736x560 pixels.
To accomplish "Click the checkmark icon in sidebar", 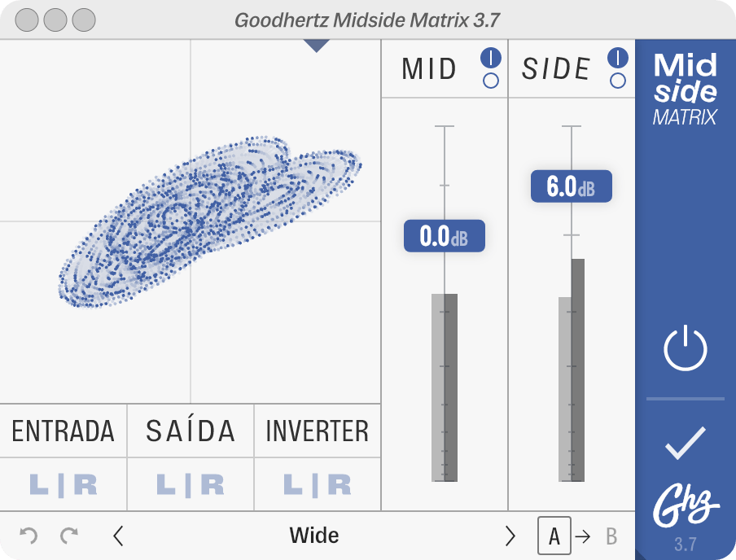I will point(686,443).
